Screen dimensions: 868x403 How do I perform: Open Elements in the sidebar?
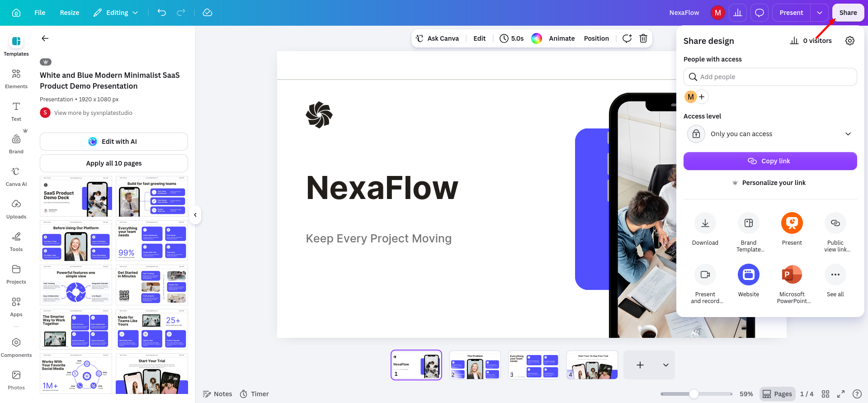point(16,79)
